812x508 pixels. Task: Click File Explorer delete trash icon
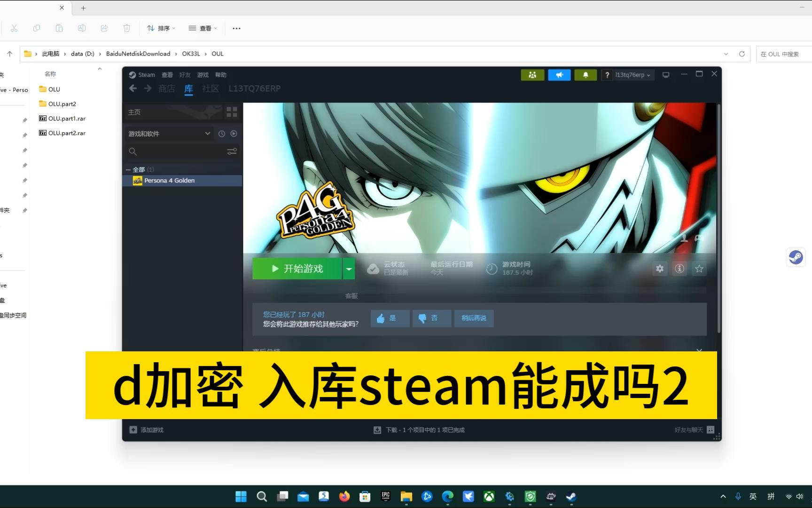(127, 28)
